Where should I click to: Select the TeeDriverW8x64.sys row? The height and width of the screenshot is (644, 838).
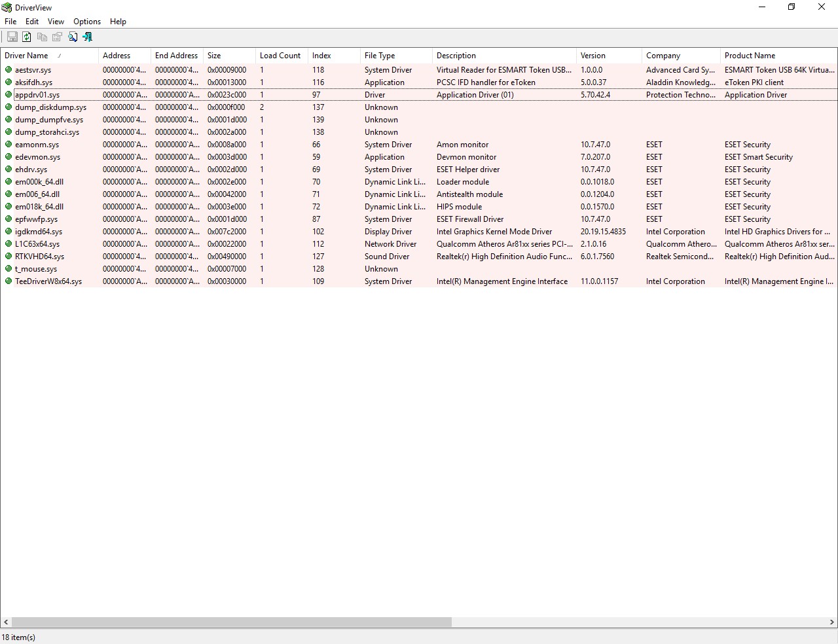[48, 281]
